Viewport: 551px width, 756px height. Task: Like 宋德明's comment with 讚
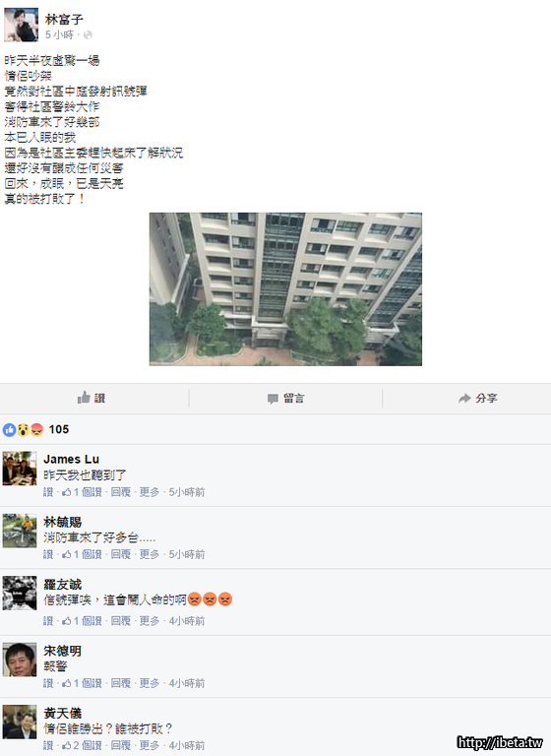tap(48, 683)
